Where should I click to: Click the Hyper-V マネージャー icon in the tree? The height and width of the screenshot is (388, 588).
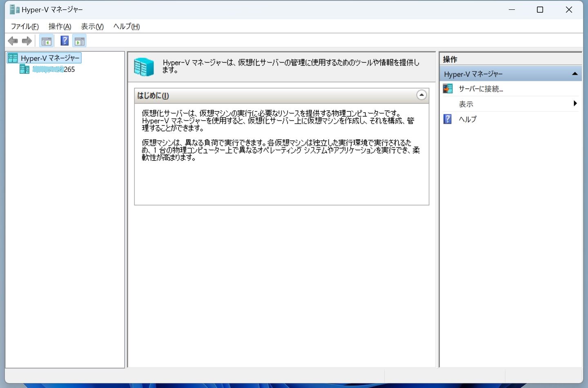[12, 58]
